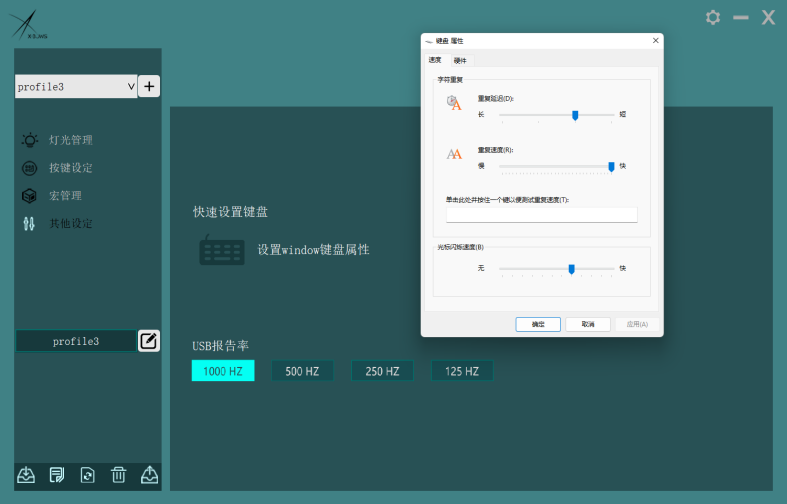Add a new profile with plus button

coord(149,86)
